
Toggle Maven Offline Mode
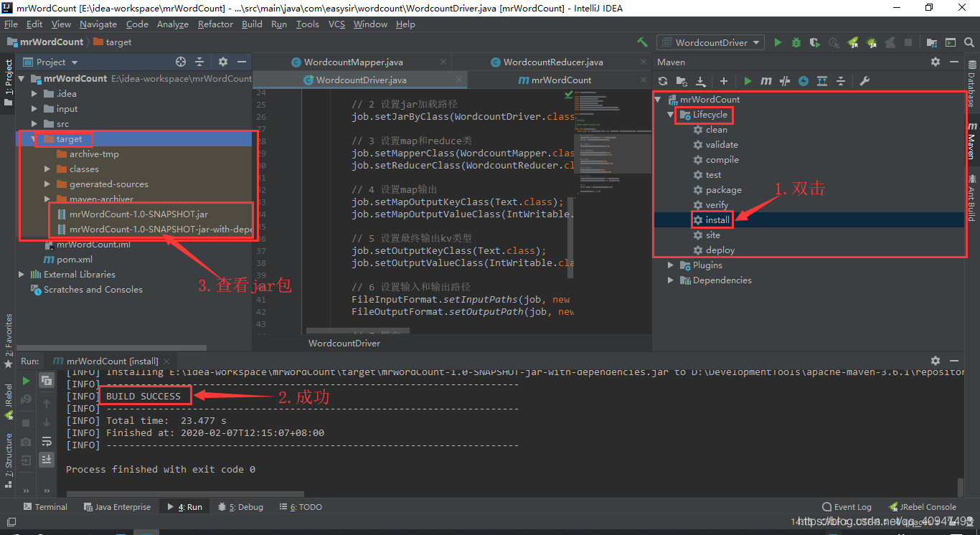(785, 81)
